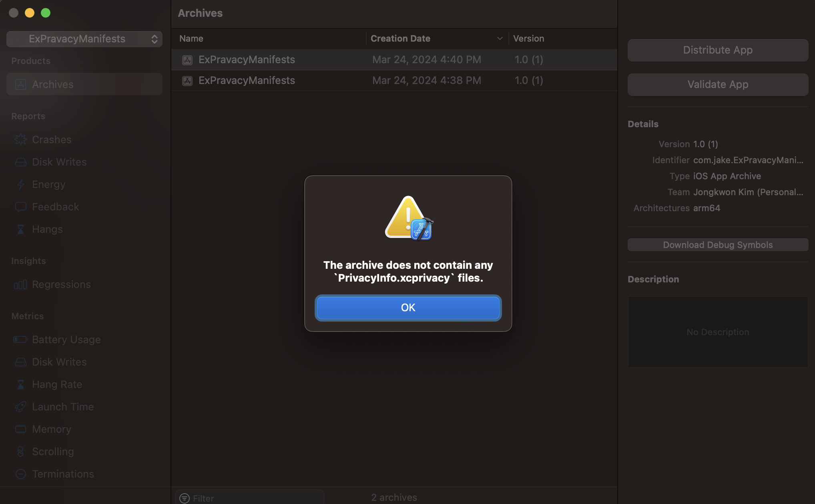Select Archives in the sidebar

click(x=84, y=84)
